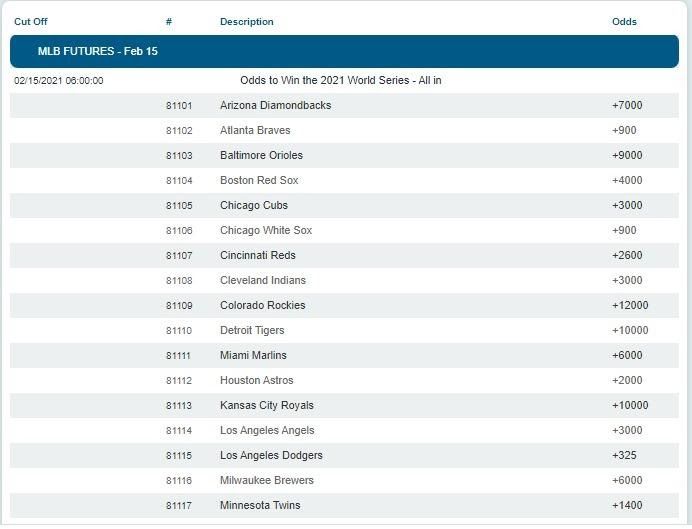This screenshot has height=529, width=692.
Task: Pick the +900 odds for Atlanta Braves
Action: [x=624, y=131]
